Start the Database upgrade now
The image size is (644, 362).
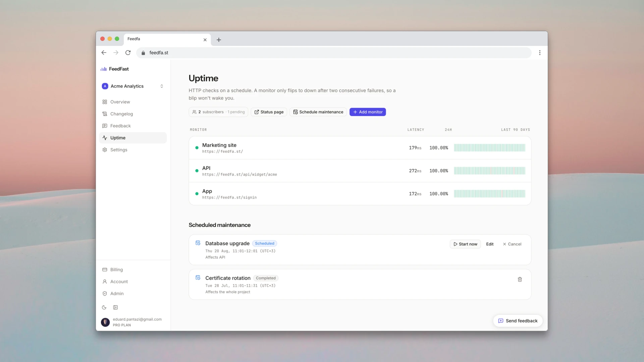point(465,244)
